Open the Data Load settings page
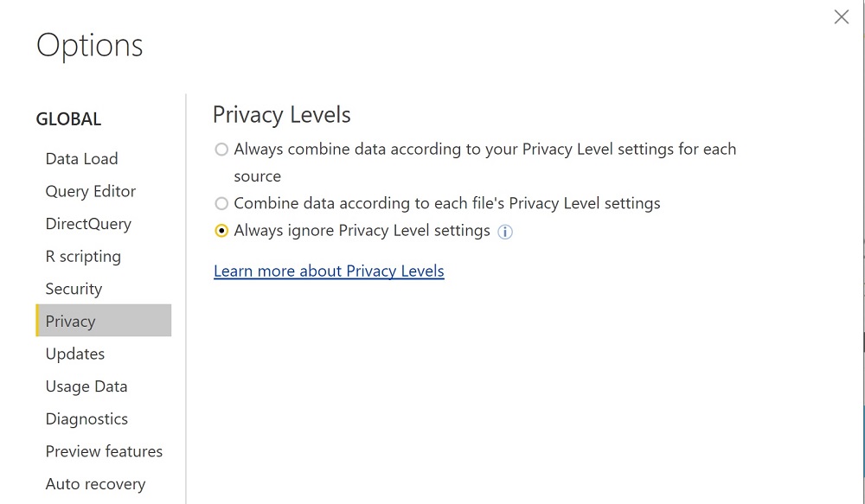Image resolution: width=865 pixels, height=504 pixels. coord(81,159)
